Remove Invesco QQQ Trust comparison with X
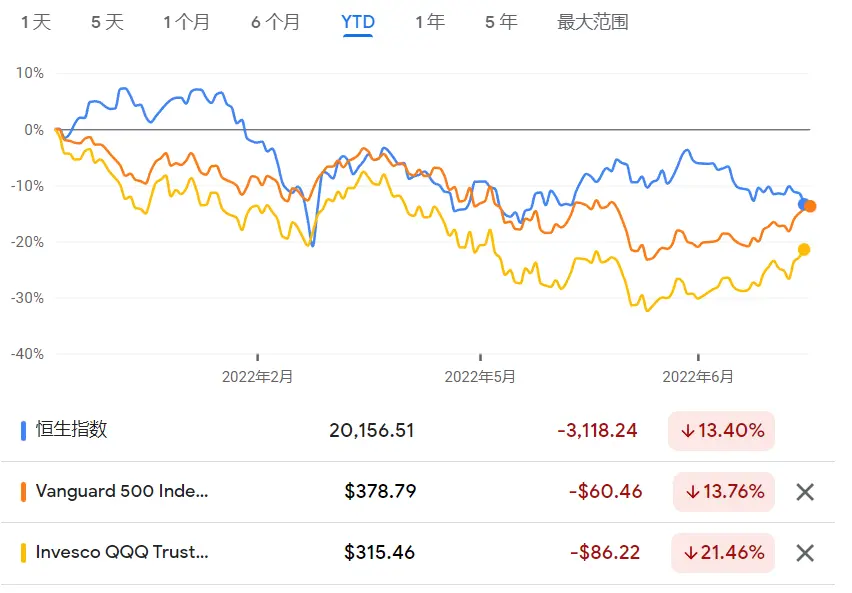Viewport: 852px width, 593px height. coord(805,553)
